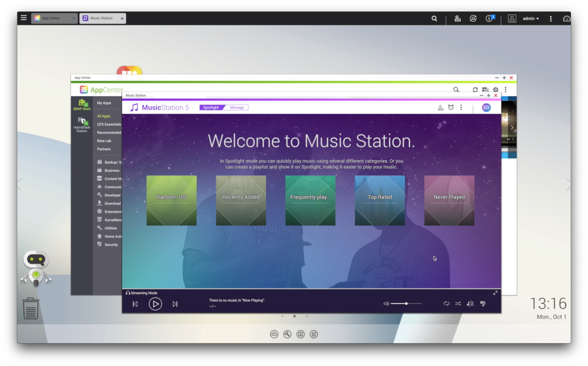Viewport: 588px width, 366px height.
Task: Click the QNAP Store sidebar icon
Action: pos(82,105)
